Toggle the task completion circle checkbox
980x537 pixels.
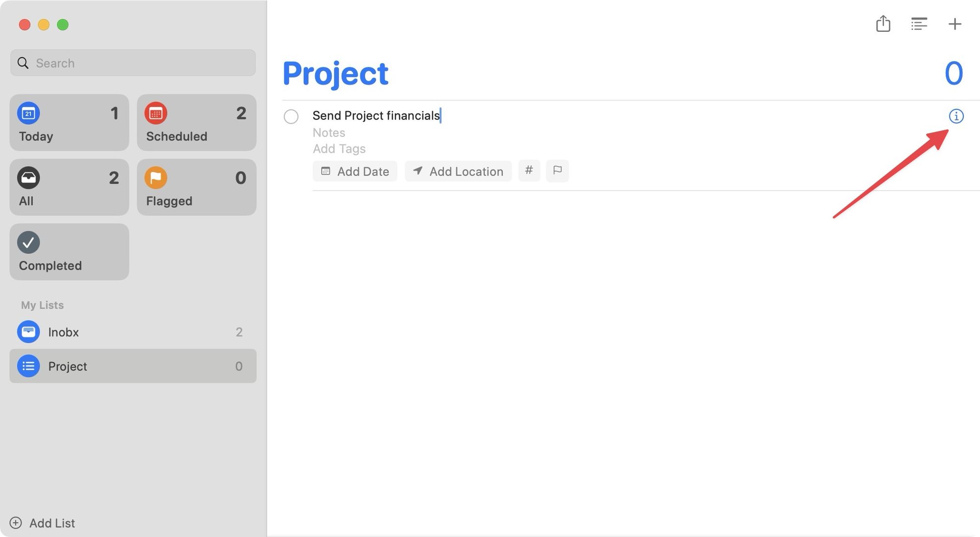pyautogui.click(x=292, y=115)
